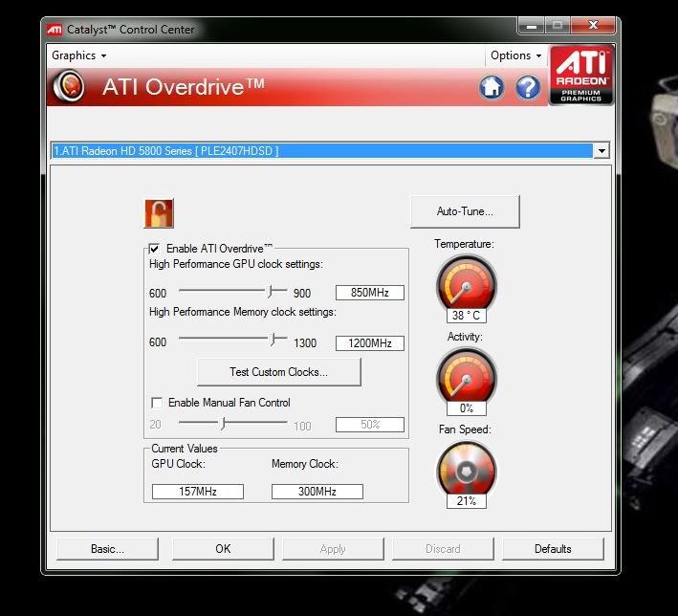Open the Help question mark icon
678x616 pixels.
[x=528, y=87]
